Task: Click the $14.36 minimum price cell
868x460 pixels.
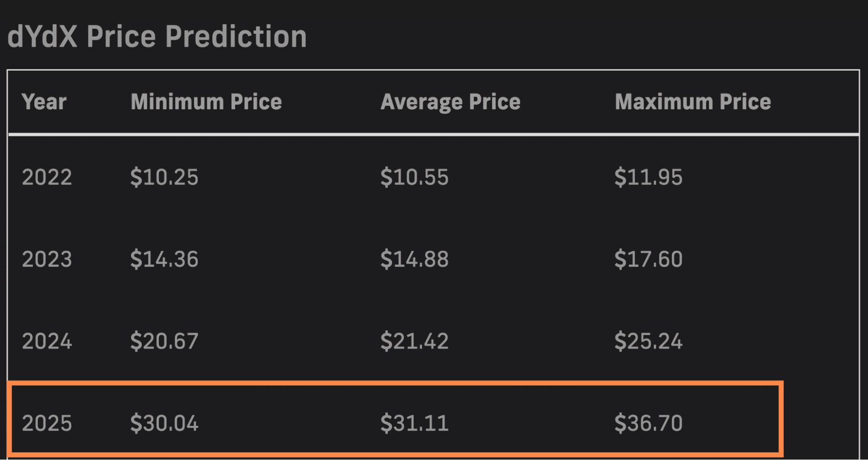Action: click(164, 259)
